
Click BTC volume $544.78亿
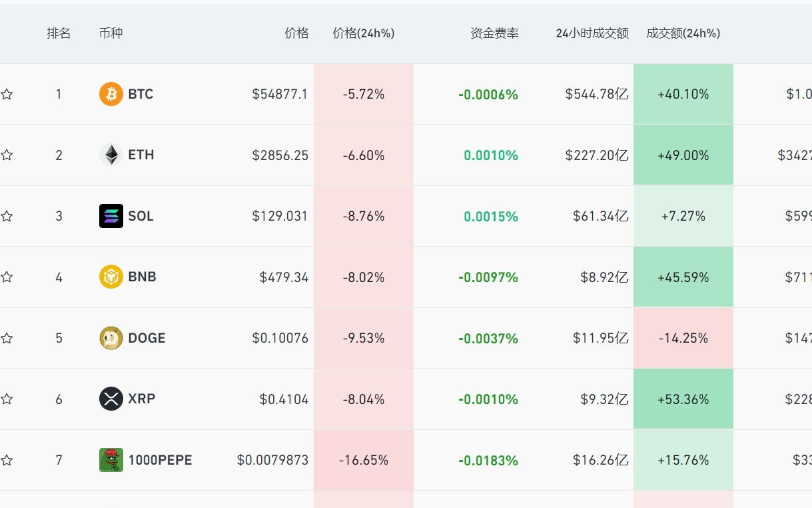[x=597, y=94]
